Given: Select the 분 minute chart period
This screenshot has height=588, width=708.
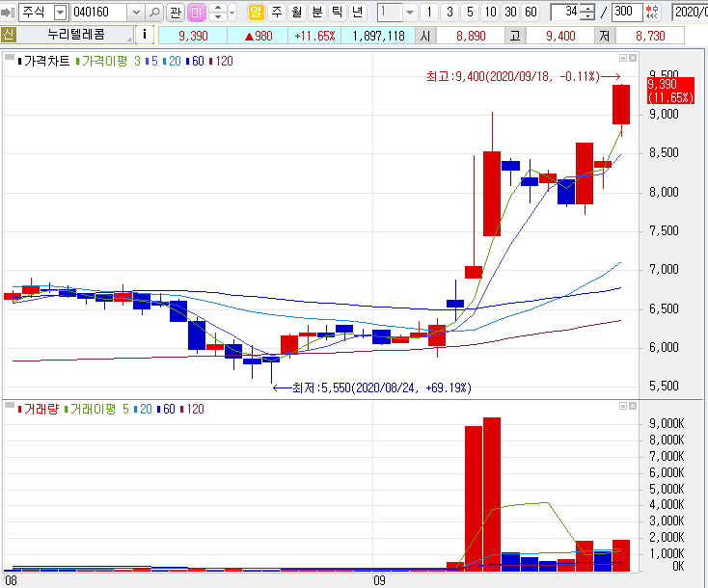Looking at the screenshot, I should point(317,12).
